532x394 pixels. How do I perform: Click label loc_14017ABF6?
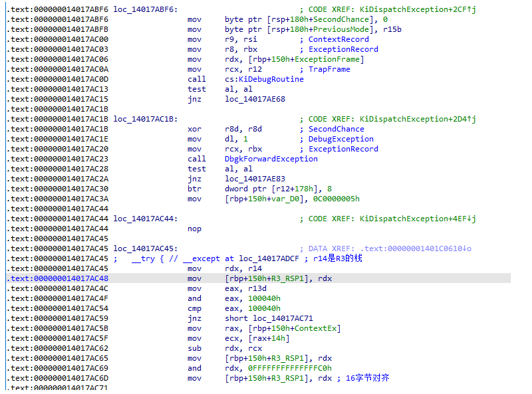(145, 9)
